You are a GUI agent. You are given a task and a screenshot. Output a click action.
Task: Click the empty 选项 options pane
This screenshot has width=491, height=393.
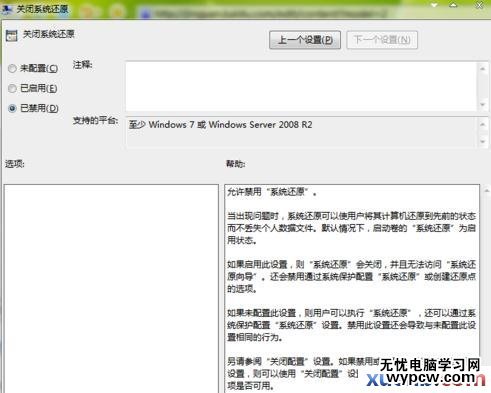click(111, 288)
